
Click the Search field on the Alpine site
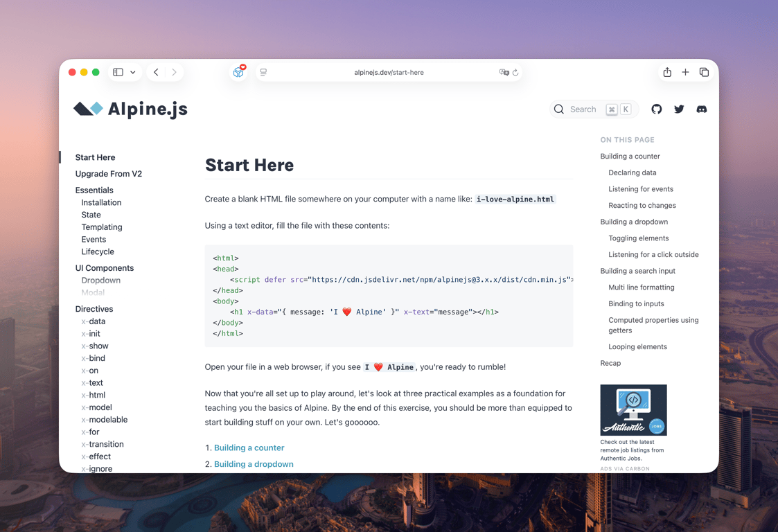pos(594,109)
